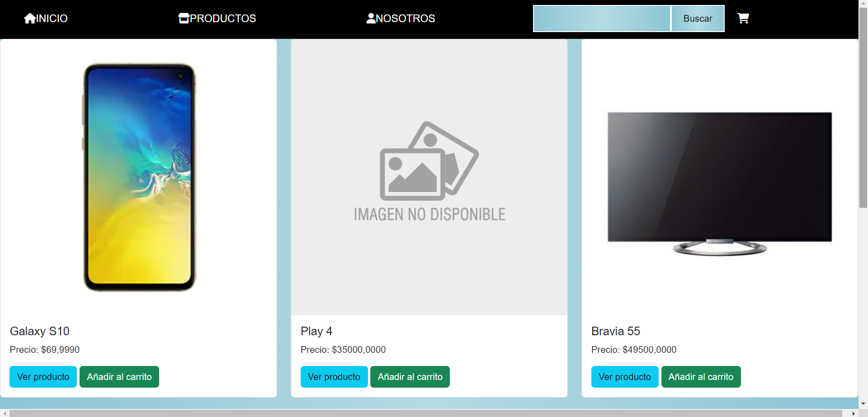Open the NOSOTROS menu item

[401, 18]
